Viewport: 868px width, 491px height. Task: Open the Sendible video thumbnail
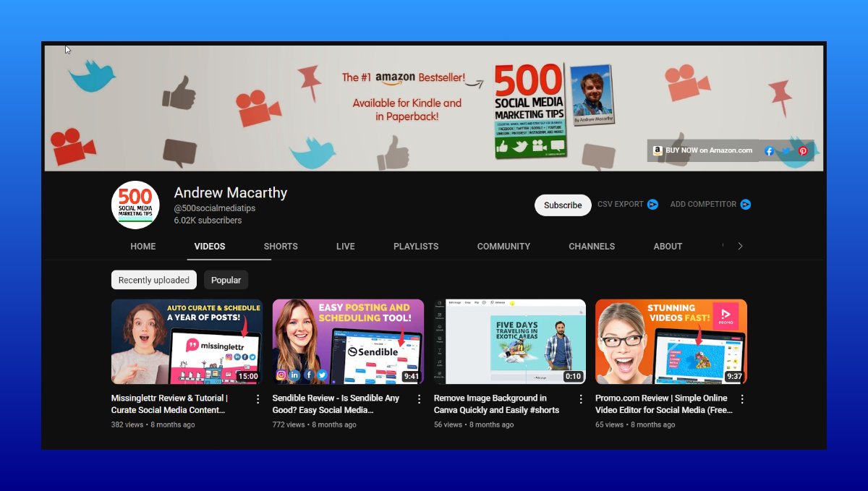pos(348,341)
